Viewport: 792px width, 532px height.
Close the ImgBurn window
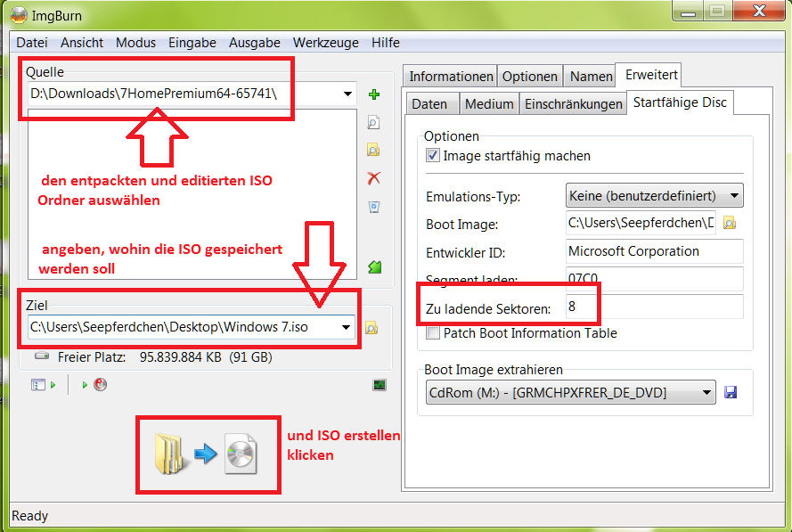759,11
